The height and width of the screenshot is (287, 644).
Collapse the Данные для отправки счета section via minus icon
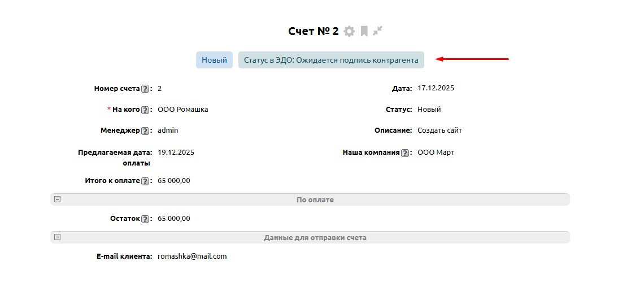click(x=57, y=237)
